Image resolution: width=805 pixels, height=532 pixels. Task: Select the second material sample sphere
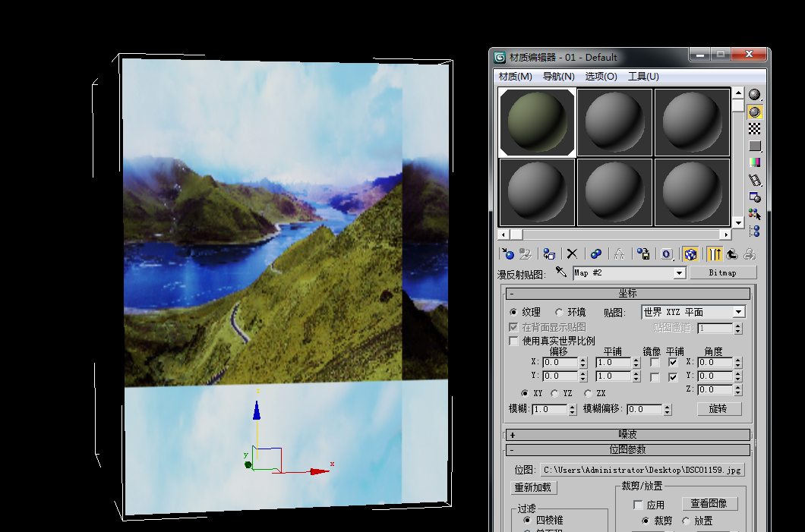(x=614, y=122)
